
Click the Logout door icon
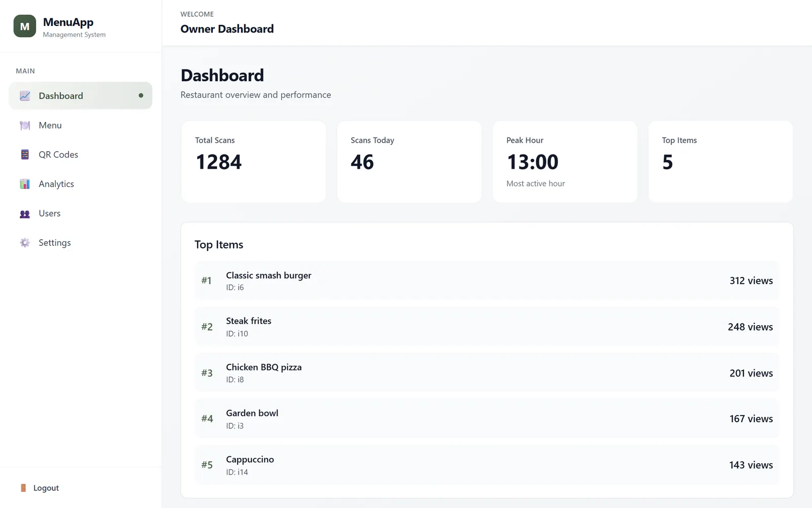[23, 488]
